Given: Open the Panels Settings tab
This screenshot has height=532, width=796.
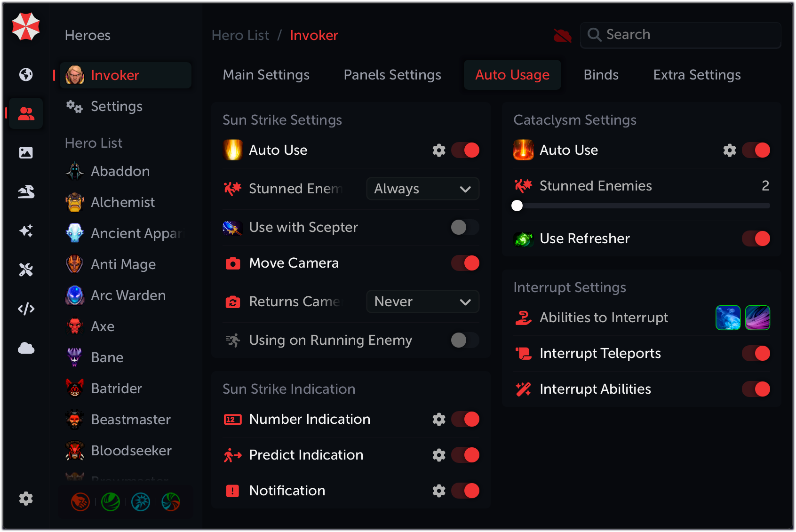Looking at the screenshot, I should click(x=392, y=75).
